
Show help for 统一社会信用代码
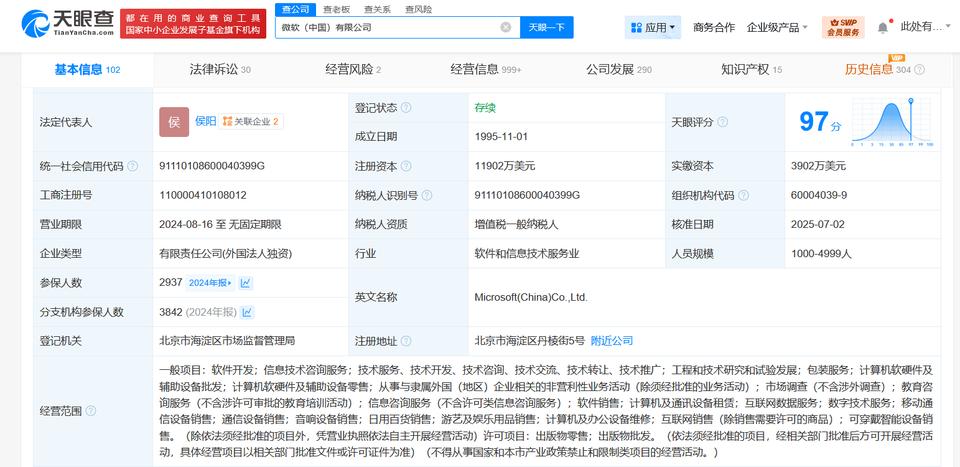pyautogui.click(x=132, y=166)
